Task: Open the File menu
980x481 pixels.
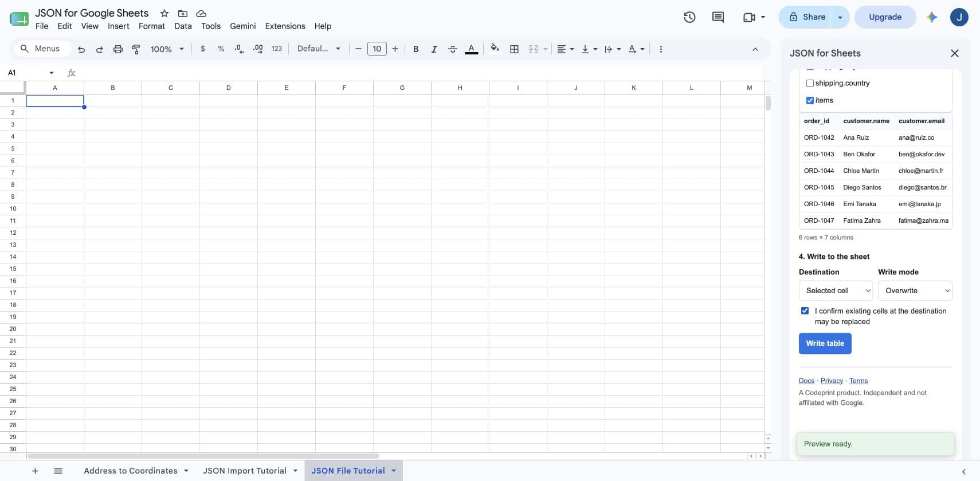Action: (42, 26)
